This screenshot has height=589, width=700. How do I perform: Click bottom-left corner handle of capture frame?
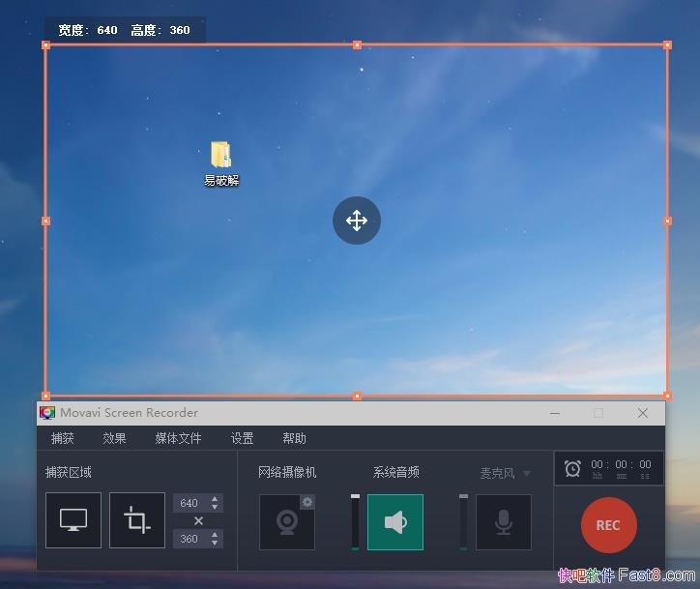45,396
